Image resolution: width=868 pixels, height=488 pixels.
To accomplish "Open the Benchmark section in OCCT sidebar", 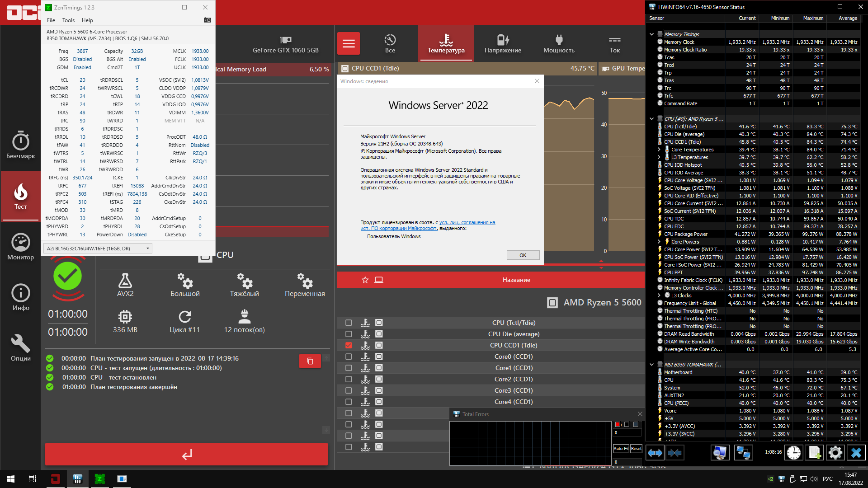I will click(x=20, y=145).
